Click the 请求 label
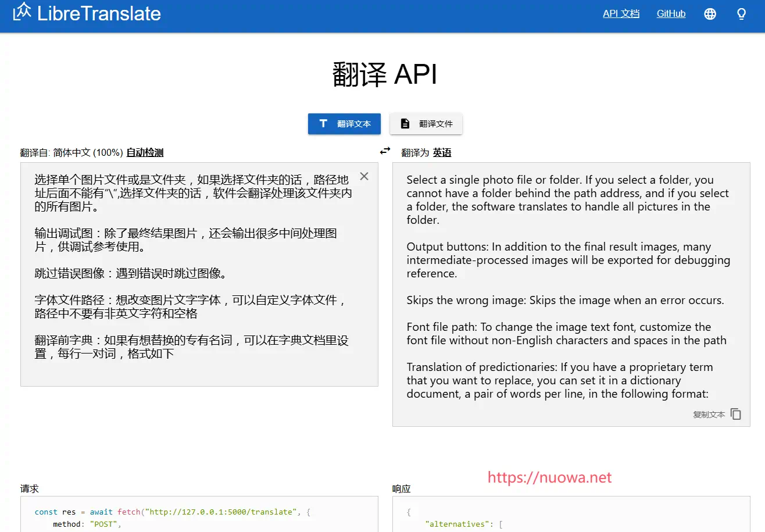 tap(30, 488)
